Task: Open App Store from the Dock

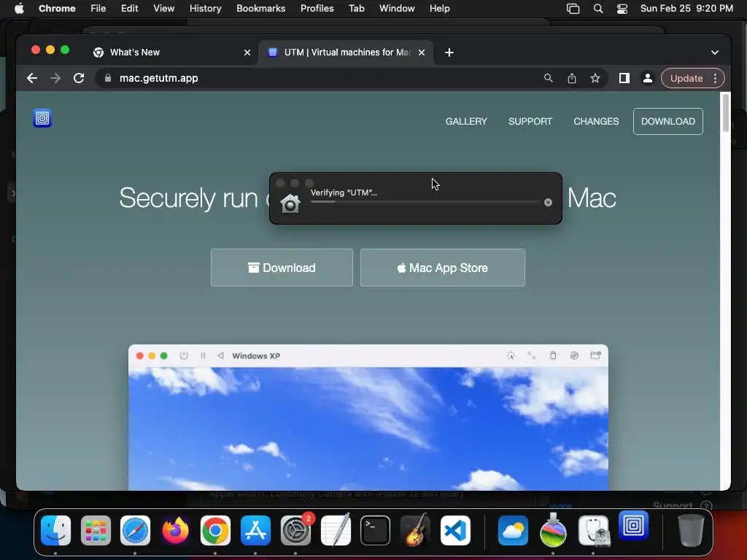Action: [x=255, y=530]
